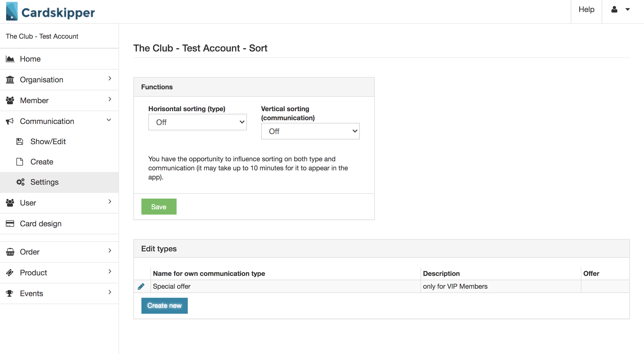Open Create under Communication
The width and height of the screenshot is (644, 354).
59,162
